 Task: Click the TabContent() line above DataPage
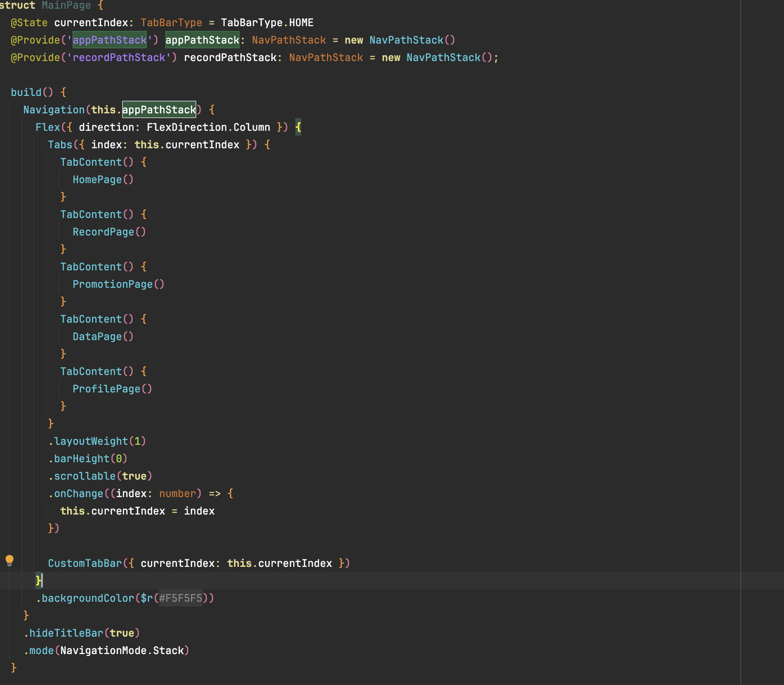[103, 319]
